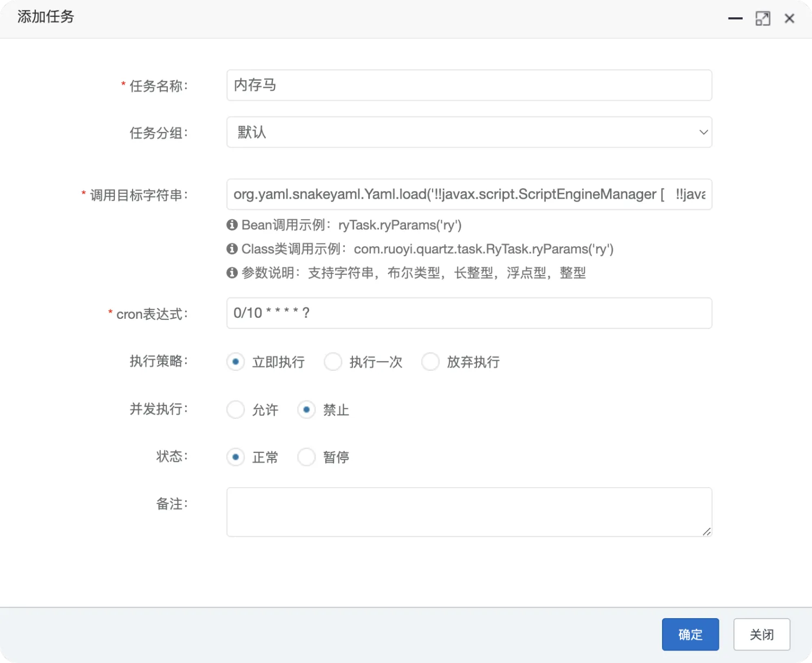Click the 并发执行 label

coord(158,409)
